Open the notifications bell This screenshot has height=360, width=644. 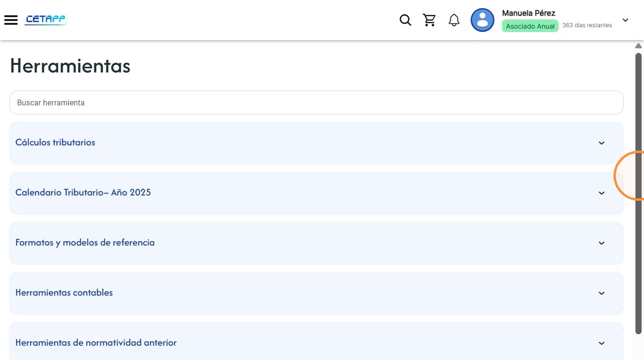click(454, 20)
